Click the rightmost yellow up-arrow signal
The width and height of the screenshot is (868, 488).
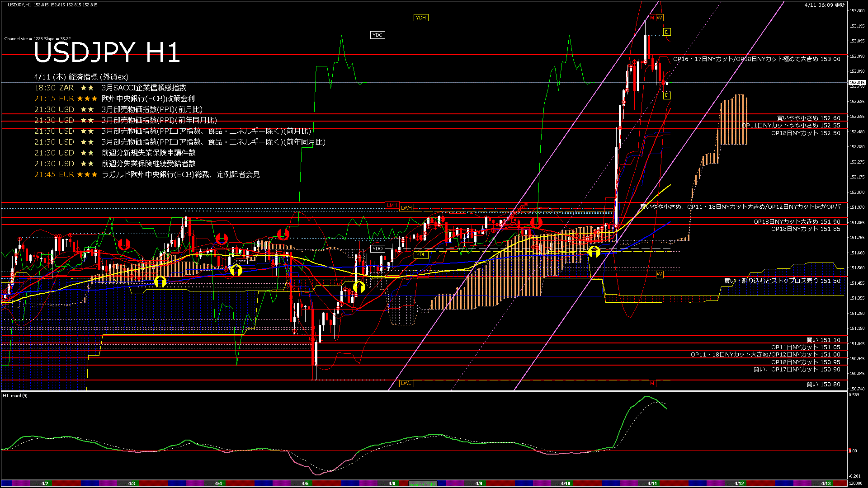(x=594, y=252)
